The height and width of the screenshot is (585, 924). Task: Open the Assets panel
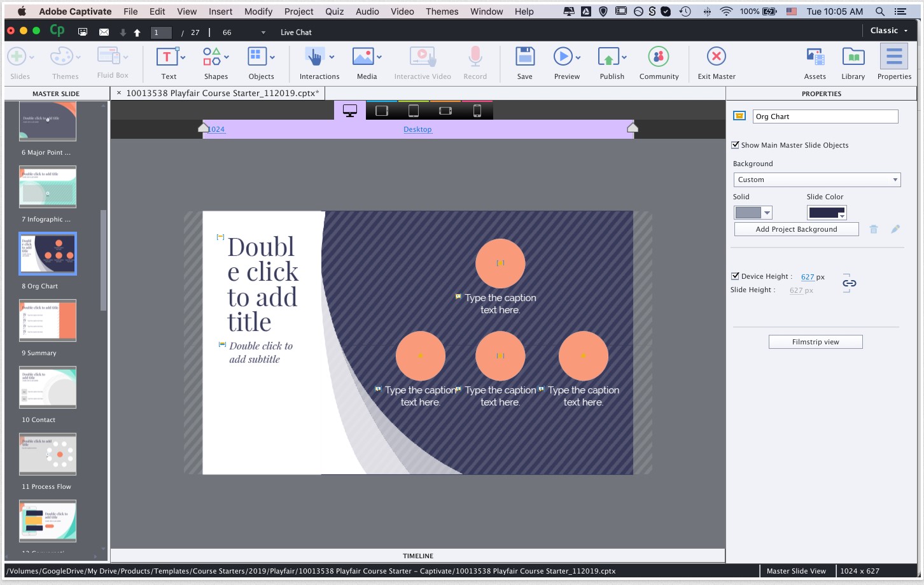[x=815, y=57]
